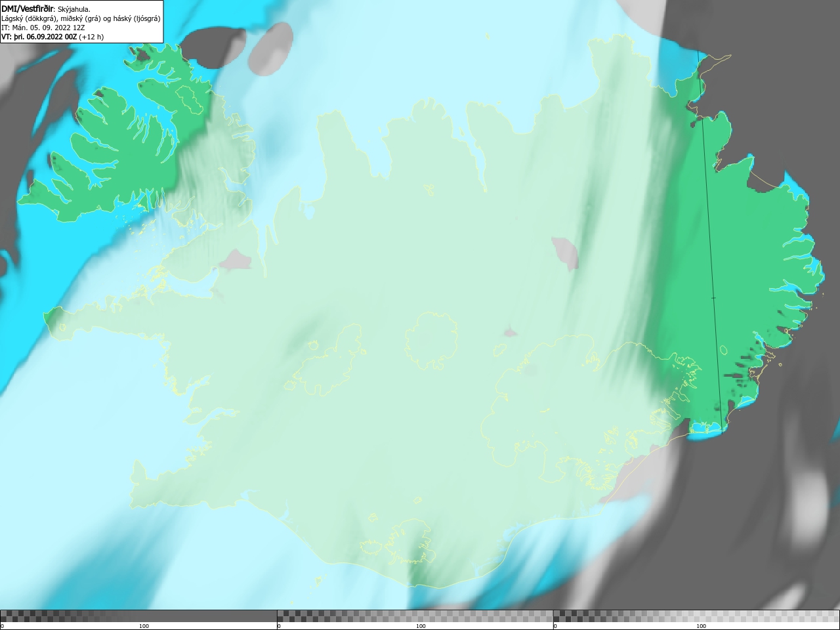840x630 pixels.
Task: Click the 'DMI/Vestfirðir: Skýjahula.' title text
Action: (x=46, y=9)
